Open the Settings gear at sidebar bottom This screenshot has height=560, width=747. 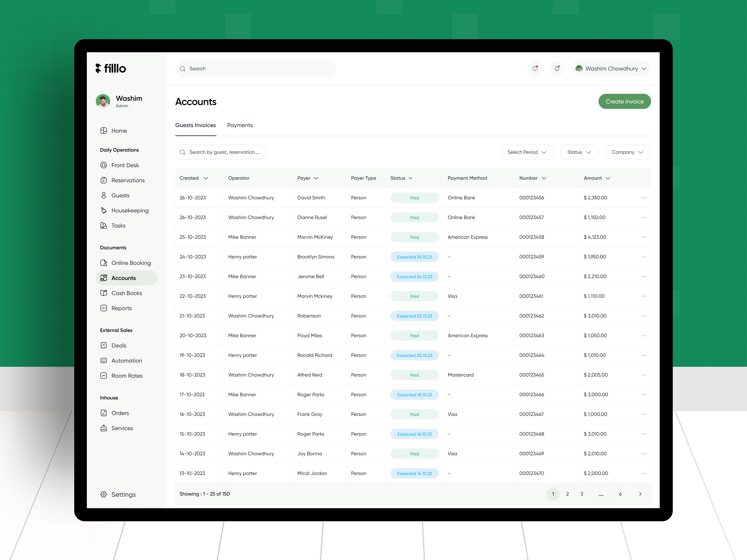[104, 495]
